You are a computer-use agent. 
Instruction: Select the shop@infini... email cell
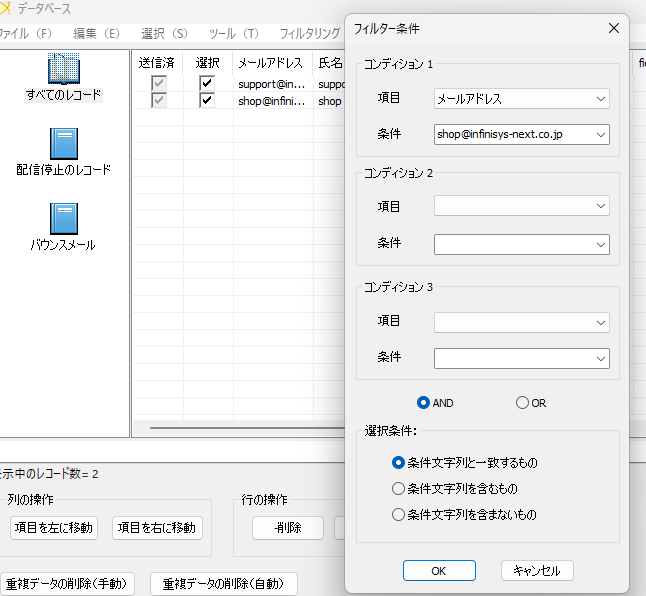(x=272, y=101)
